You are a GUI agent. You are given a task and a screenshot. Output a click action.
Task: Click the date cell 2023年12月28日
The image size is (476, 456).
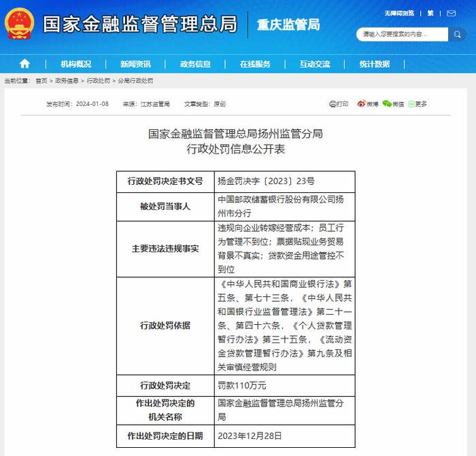point(285,436)
